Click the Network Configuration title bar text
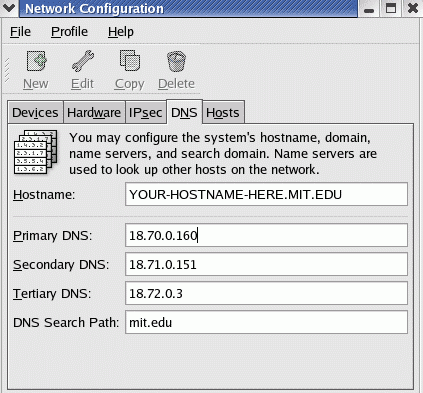This screenshot has width=423, height=393. tap(94, 9)
